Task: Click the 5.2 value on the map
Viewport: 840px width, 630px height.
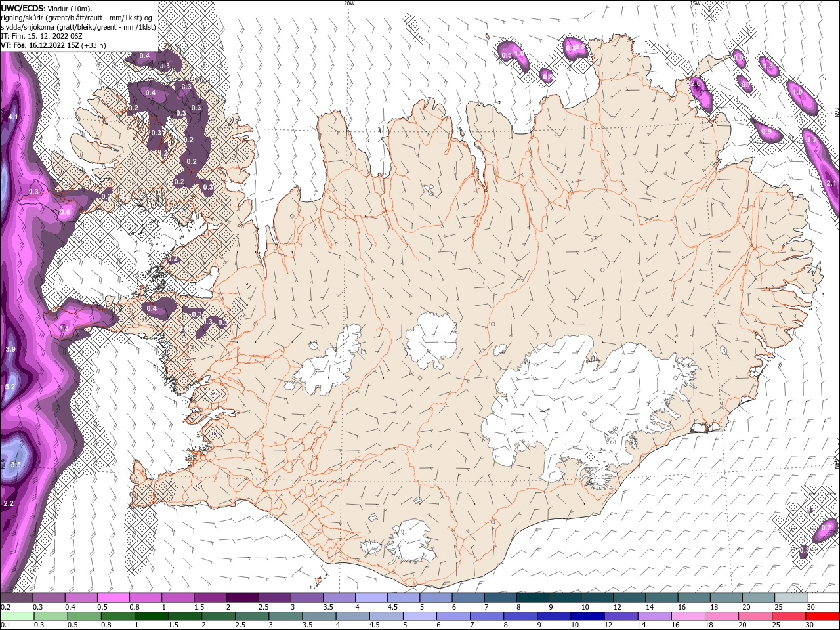Action: click(10, 387)
